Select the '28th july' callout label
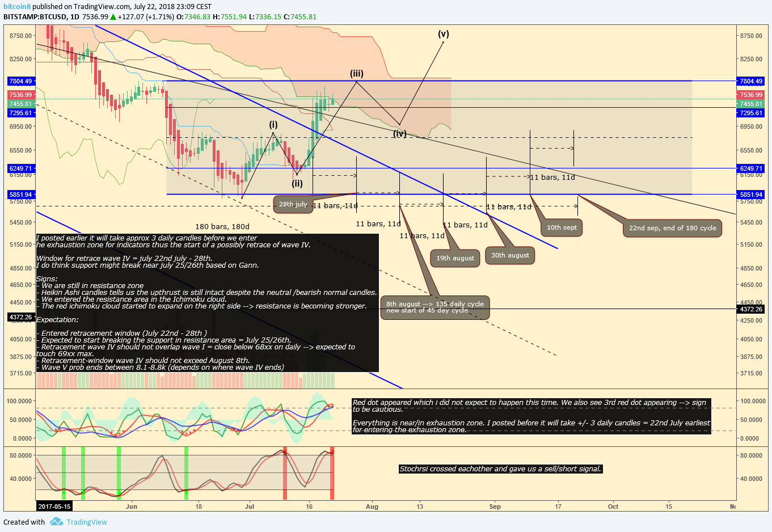The width and height of the screenshot is (772, 532). point(293,204)
